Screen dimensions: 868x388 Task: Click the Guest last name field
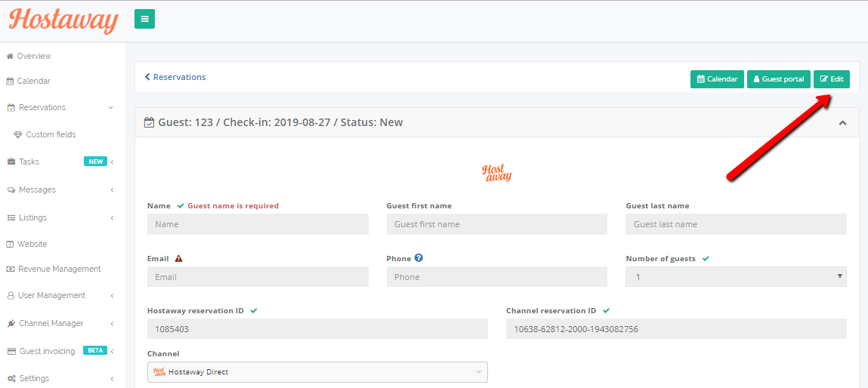click(x=736, y=224)
